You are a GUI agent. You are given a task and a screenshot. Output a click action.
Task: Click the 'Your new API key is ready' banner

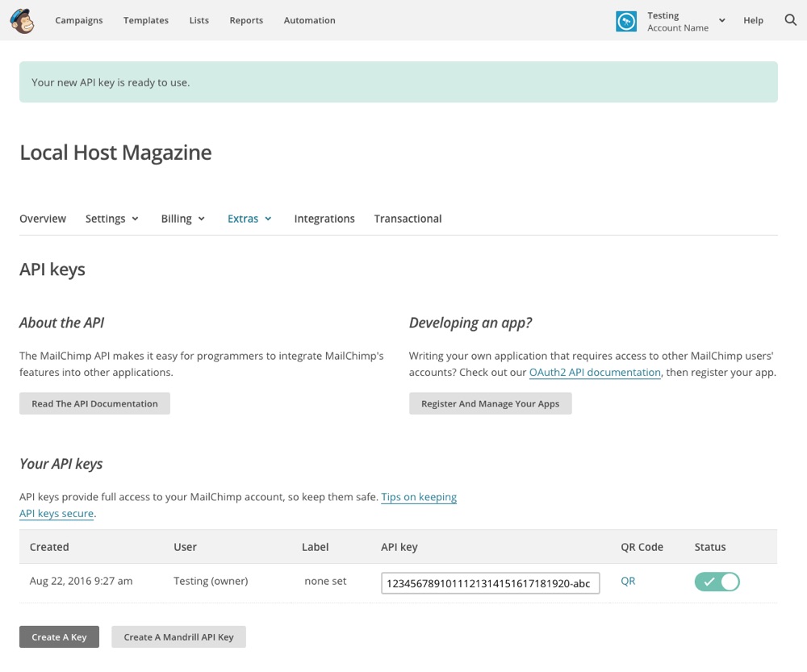399,82
